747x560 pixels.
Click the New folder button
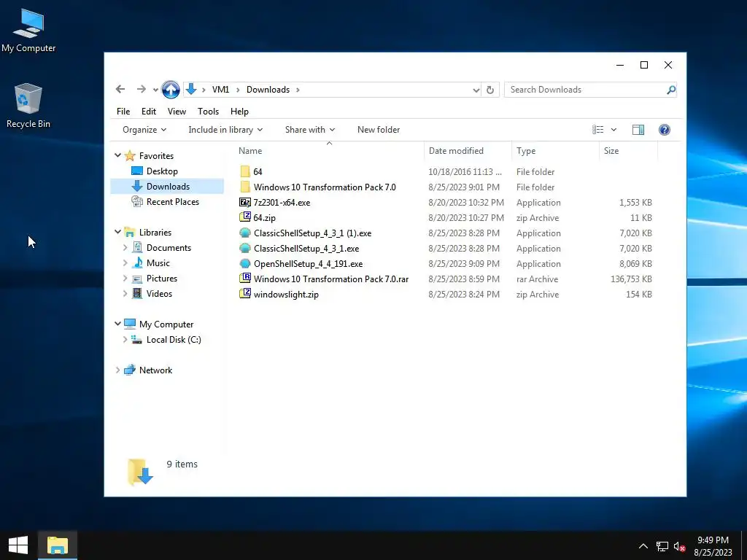click(x=379, y=130)
